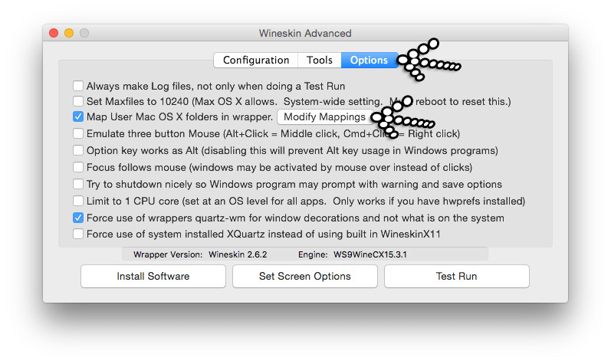Enable Force use of system installed XQuartz
The width and height of the screenshot is (611, 364).
click(78, 234)
